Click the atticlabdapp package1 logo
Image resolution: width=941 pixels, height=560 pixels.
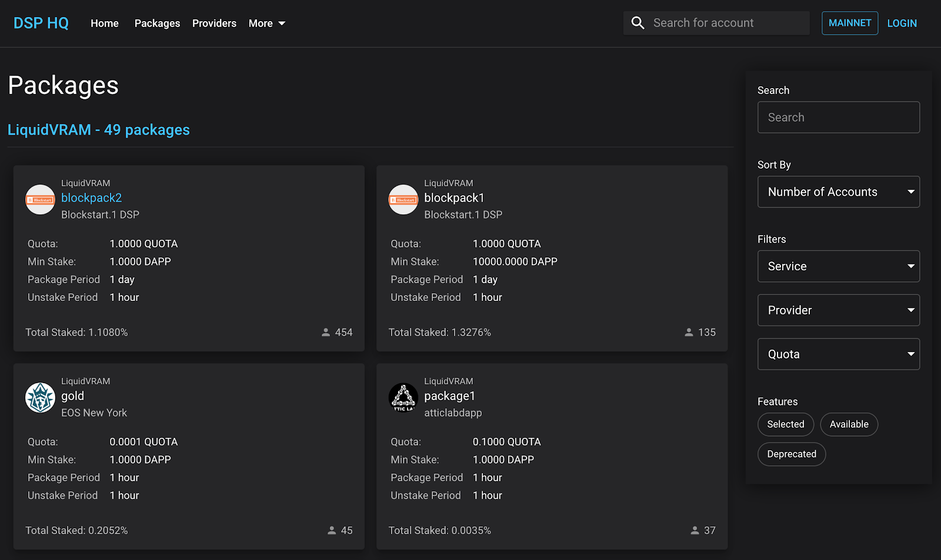pyautogui.click(x=403, y=398)
